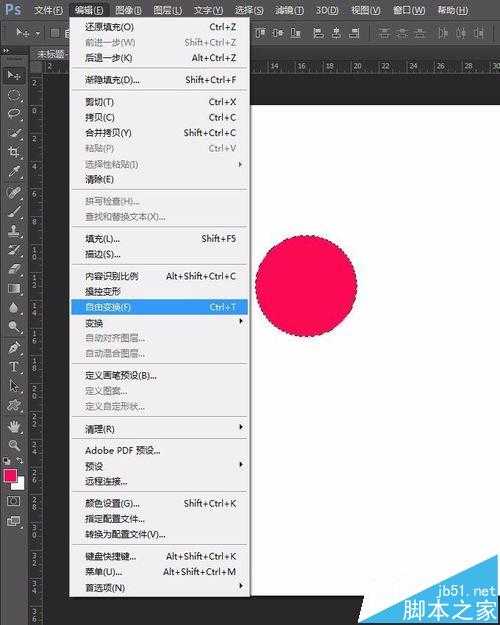Screen dimensions: 500x625
Task: Open the 窗口(W) menu
Action: 409,10
